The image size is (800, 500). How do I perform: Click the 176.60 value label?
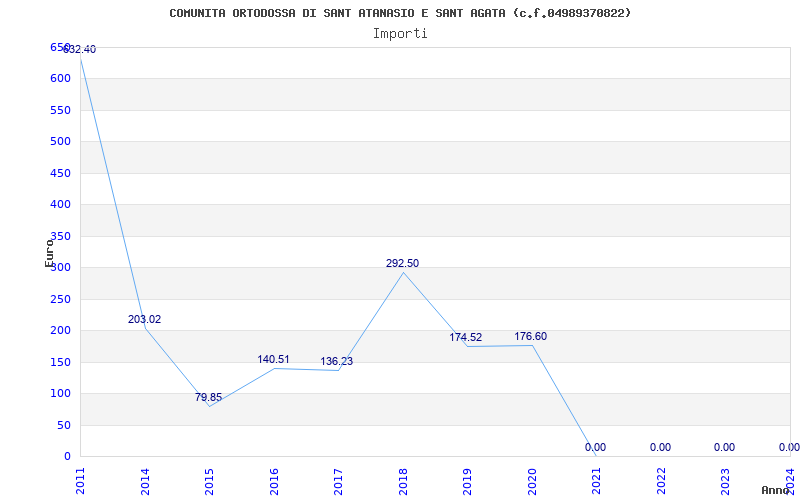coord(531,336)
